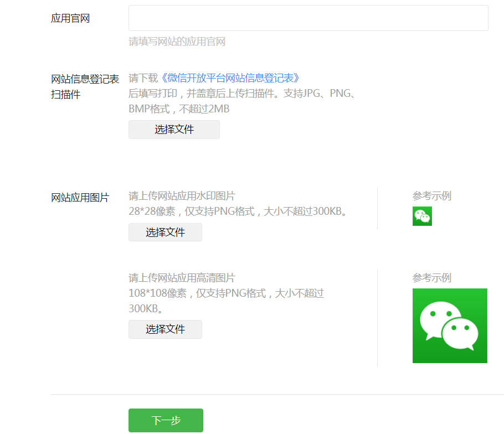Click the small WeChat watermark example icon

pyautogui.click(x=422, y=216)
